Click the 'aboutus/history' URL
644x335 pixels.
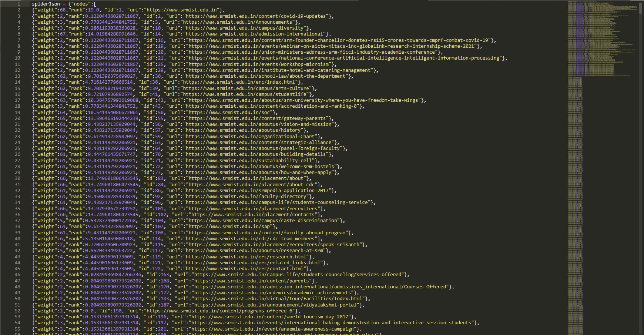[x=243, y=130]
